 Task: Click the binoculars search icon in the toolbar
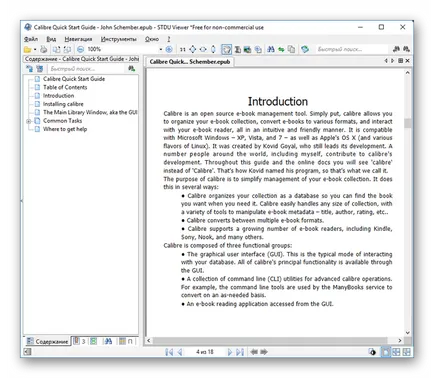click(x=271, y=50)
